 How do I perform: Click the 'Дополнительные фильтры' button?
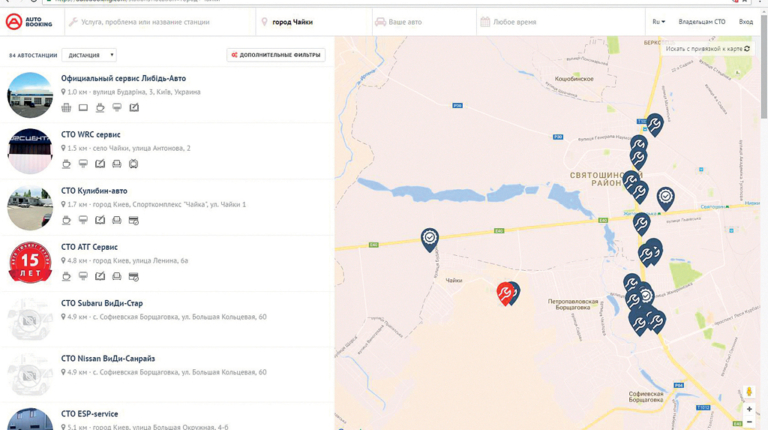pos(276,55)
